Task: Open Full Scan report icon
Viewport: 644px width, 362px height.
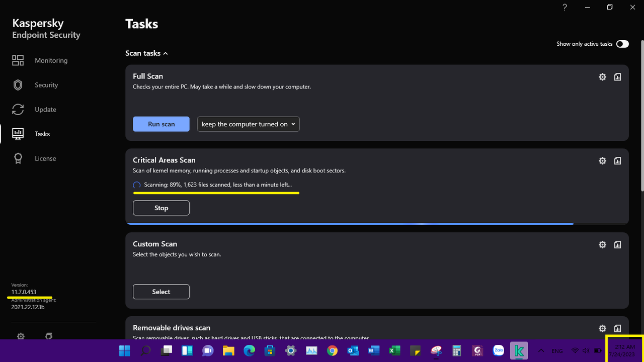Action: click(x=617, y=77)
